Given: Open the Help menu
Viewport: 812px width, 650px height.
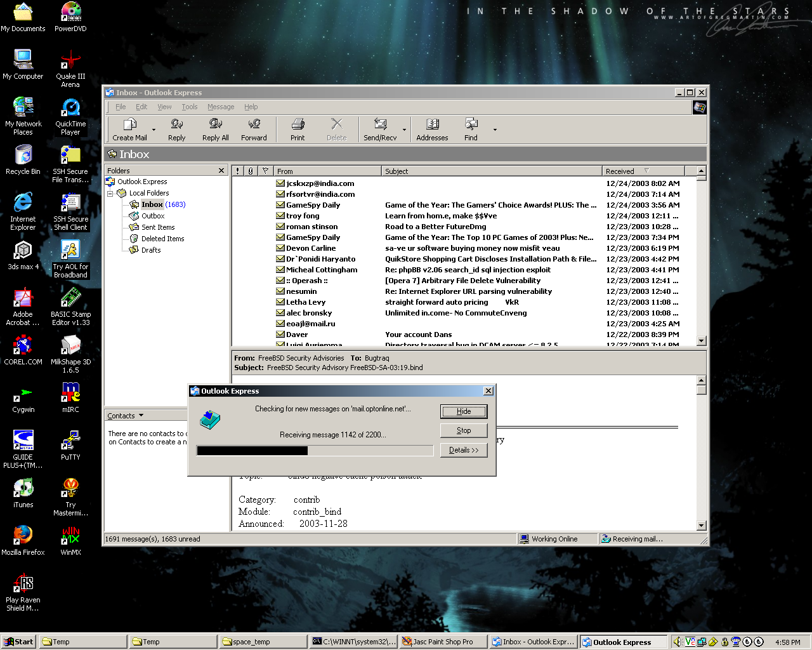Looking at the screenshot, I should coord(251,107).
